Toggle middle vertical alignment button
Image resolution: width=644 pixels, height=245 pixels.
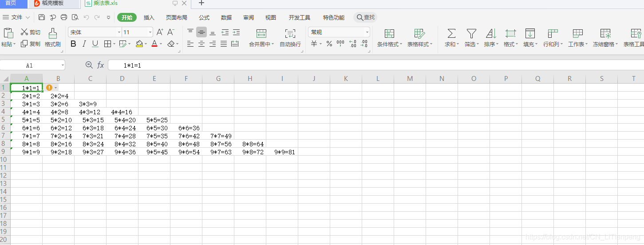point(201,32)
